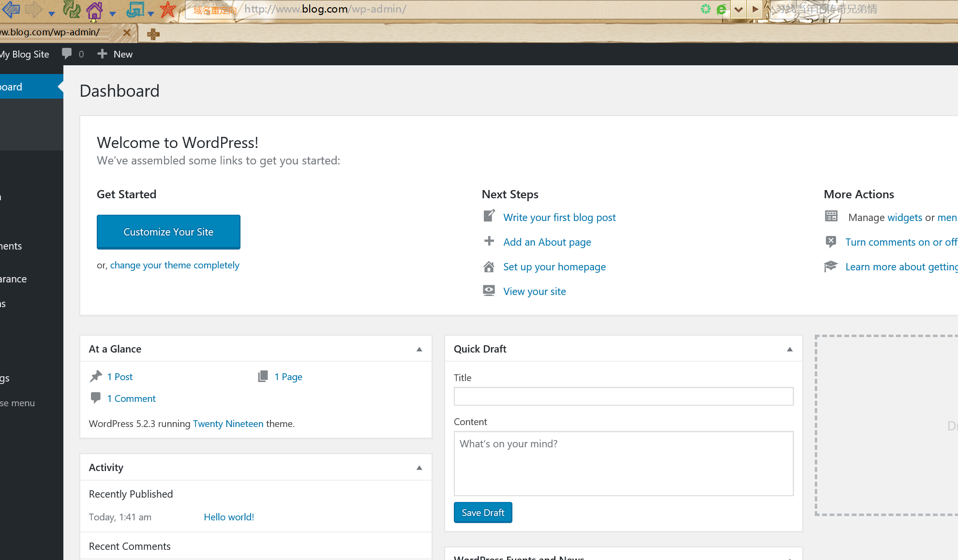The image size is (958, 560).
Task: Open My Blog Site admin bar menu
Action: pyautogui.click(x=25, y=54)
